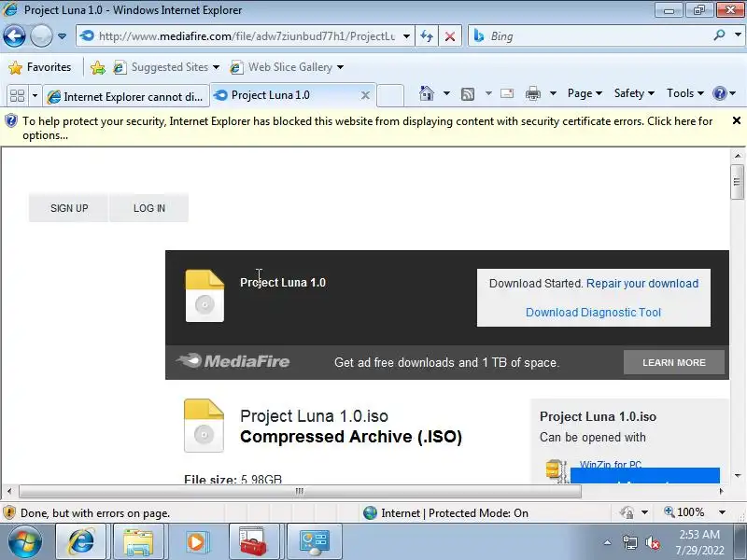The width and height of the screenshot is (747, 560).
Task: Open the tab list dropdown arrow
Action: (x=35, y=96)
